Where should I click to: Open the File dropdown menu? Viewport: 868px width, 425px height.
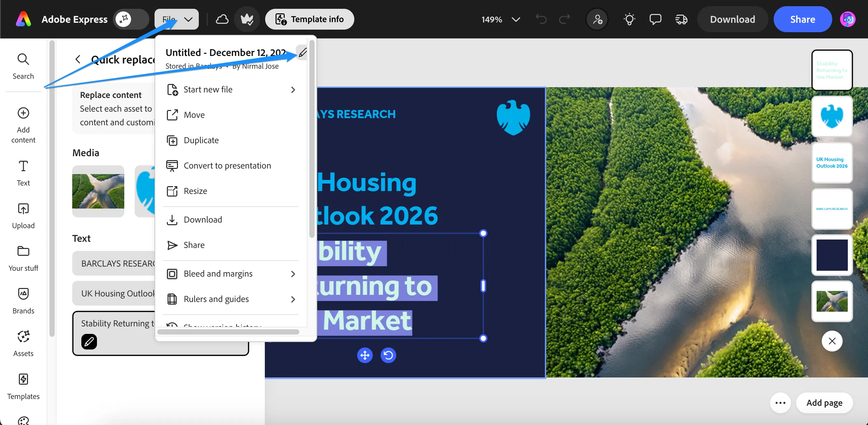177,19
